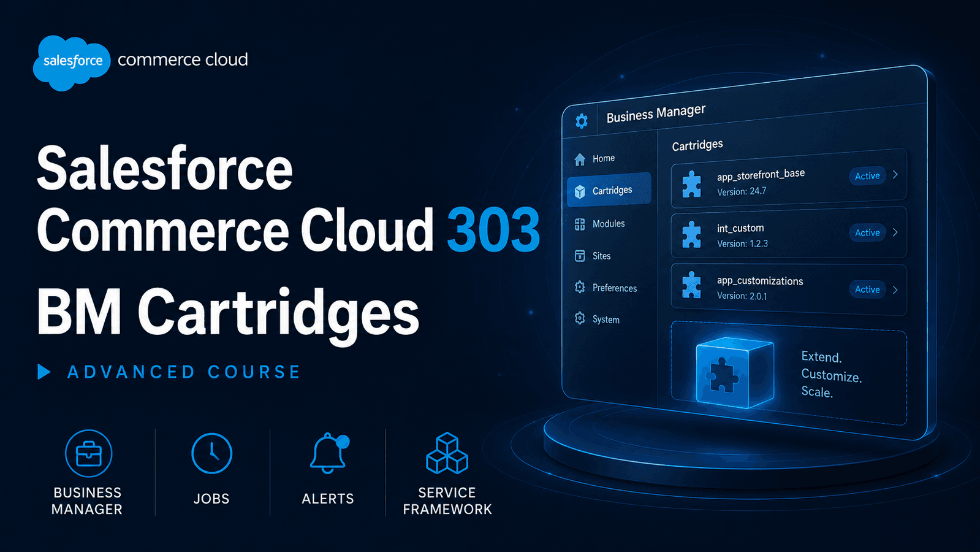Click the Cartridges panel heading
Viewport: 980px width, 552px height.
(x=697, y=145)
